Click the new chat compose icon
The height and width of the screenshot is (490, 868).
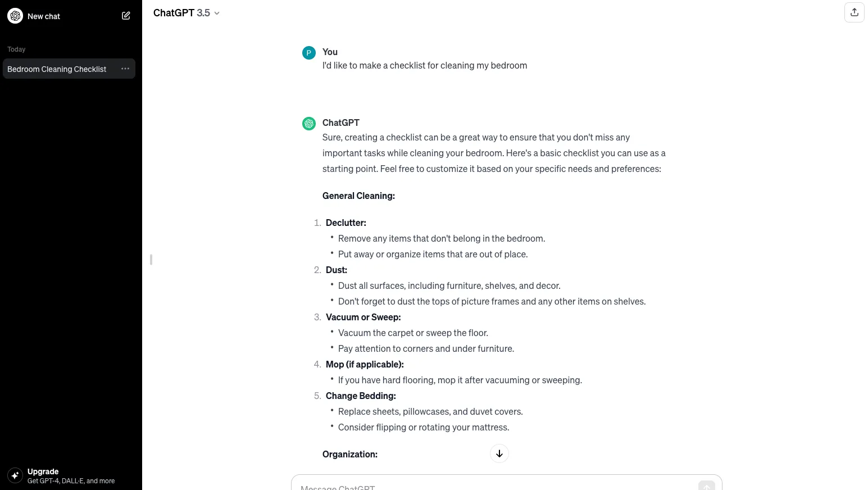[126, 16]
